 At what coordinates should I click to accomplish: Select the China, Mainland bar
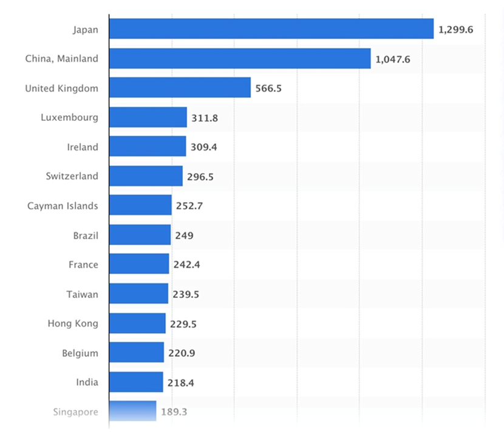240,58
